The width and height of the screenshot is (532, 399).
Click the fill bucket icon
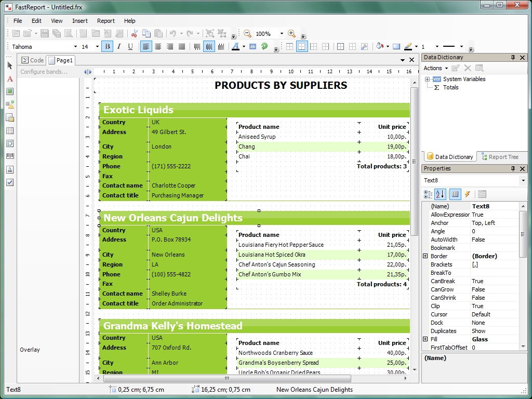point(380,46)
